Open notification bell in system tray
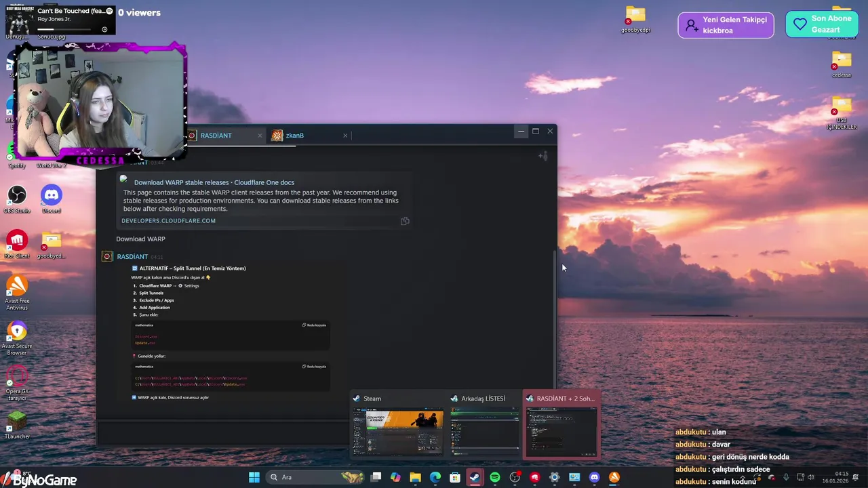Viewport: 868px width, 488px height. tap(856, 477)
